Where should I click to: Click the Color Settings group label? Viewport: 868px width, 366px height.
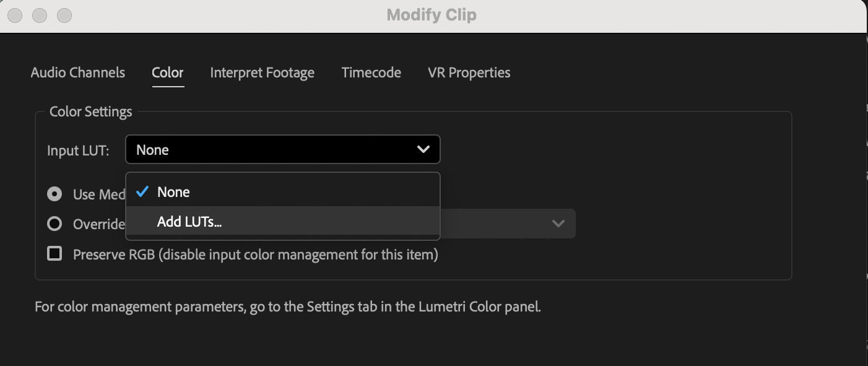[x=91, y=112]
